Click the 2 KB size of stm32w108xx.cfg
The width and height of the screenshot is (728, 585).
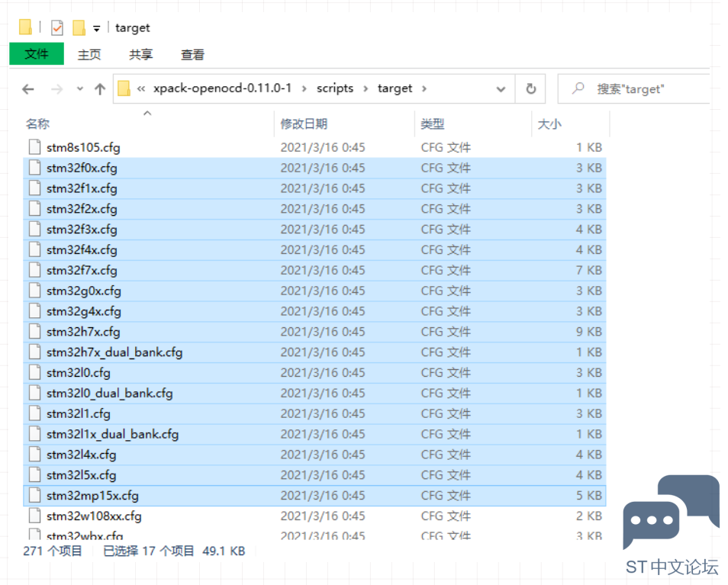coord(588,516)
